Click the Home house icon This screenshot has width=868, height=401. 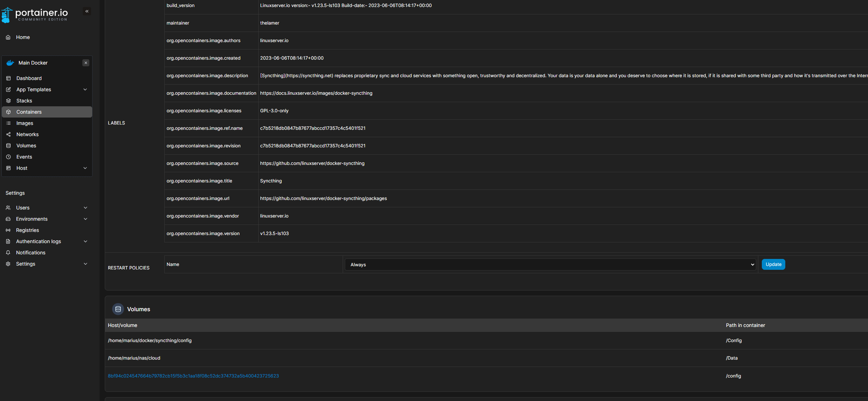(x=8, y=37)
